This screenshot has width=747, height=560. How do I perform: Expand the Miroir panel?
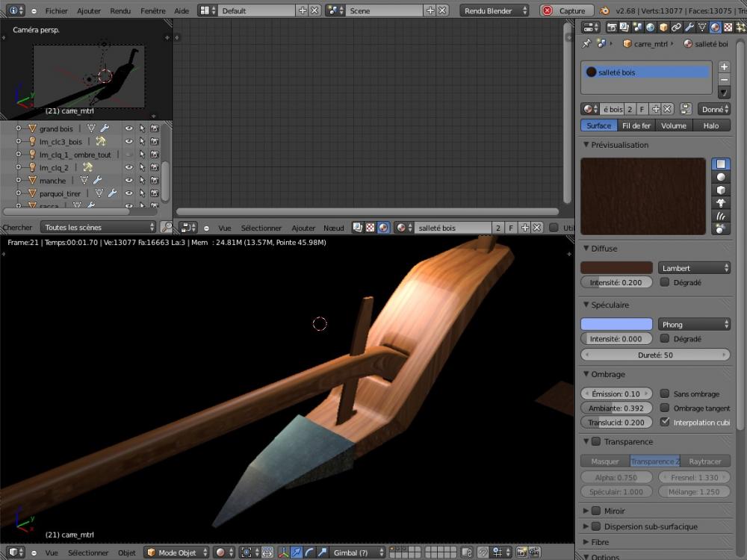click(586, 511)
